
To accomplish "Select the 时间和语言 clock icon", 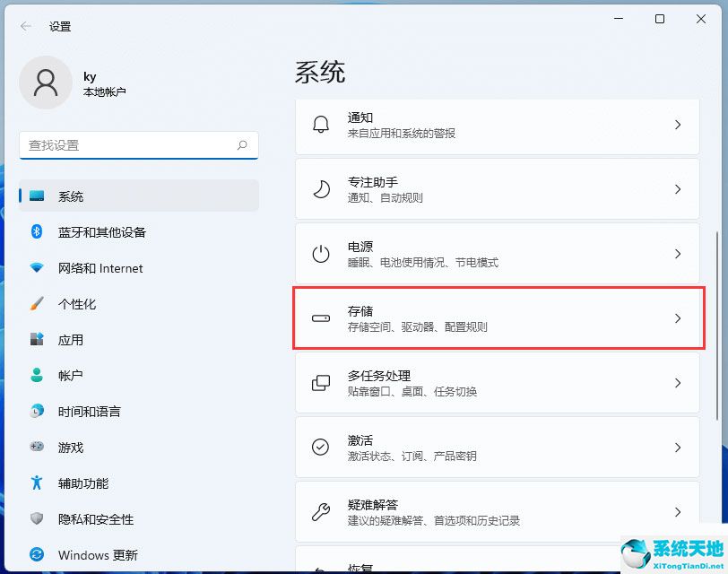I will pyautogui.click(x=37, y=412).
